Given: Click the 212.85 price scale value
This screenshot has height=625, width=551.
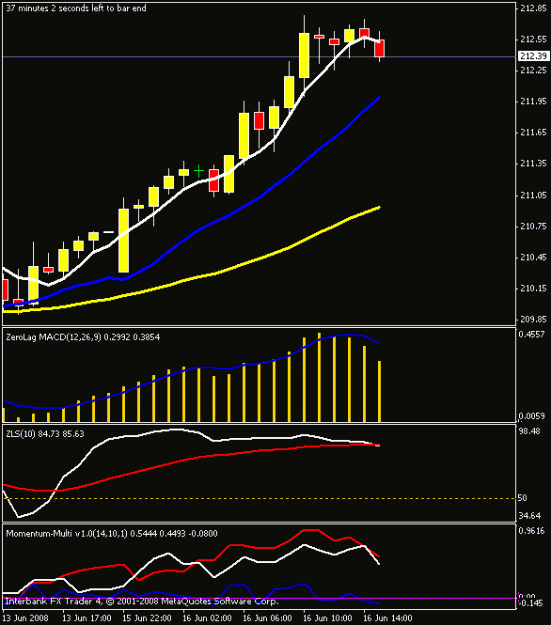Looking at the screenshot, I should [533, 8].
